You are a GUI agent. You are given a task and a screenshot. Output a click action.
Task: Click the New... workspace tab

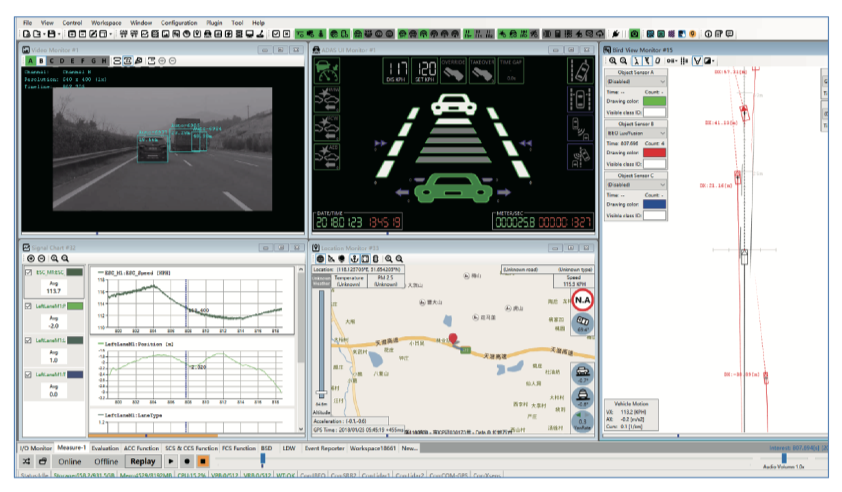click(409, 448)
